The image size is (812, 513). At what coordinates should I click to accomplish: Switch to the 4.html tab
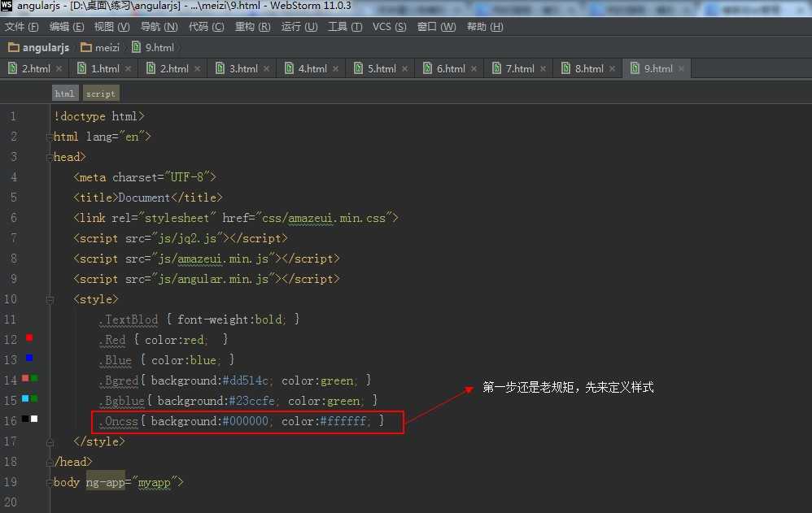tap(312, 68)
